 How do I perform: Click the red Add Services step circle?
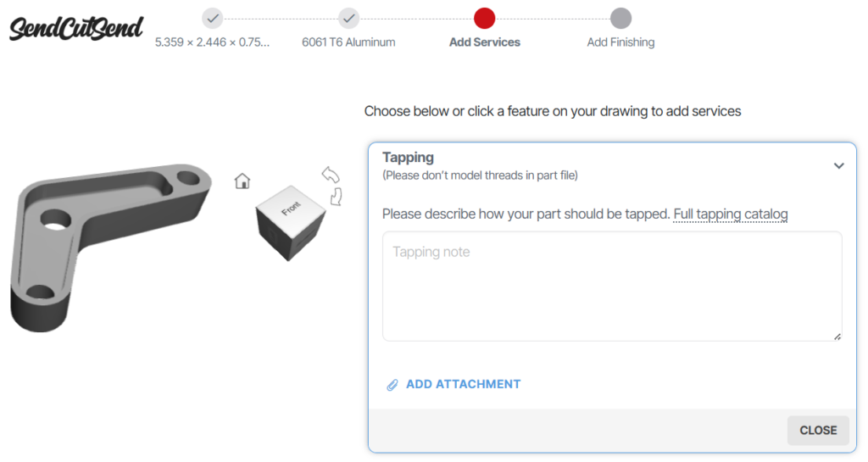tap(485, 18)
